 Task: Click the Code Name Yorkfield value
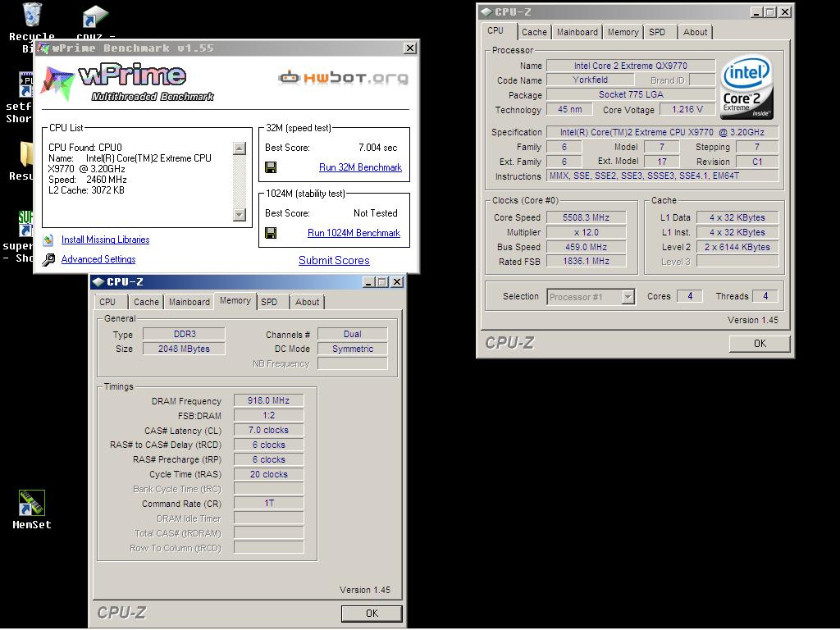coord(590,80)
